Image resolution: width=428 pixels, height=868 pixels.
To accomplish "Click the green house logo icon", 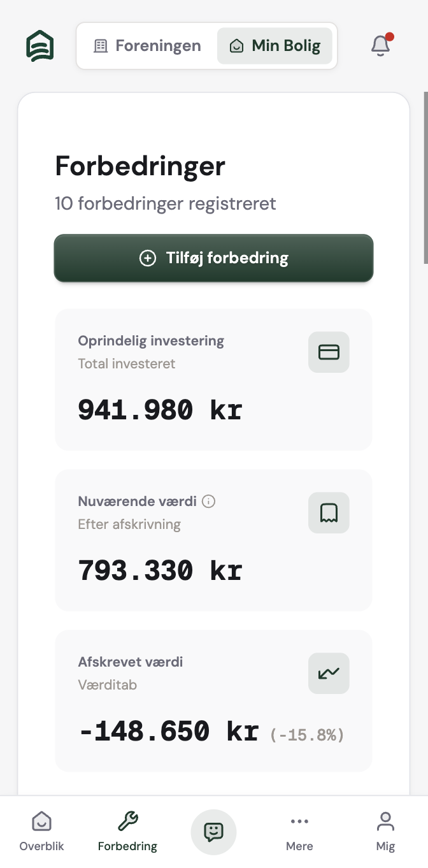I will 39,46.
